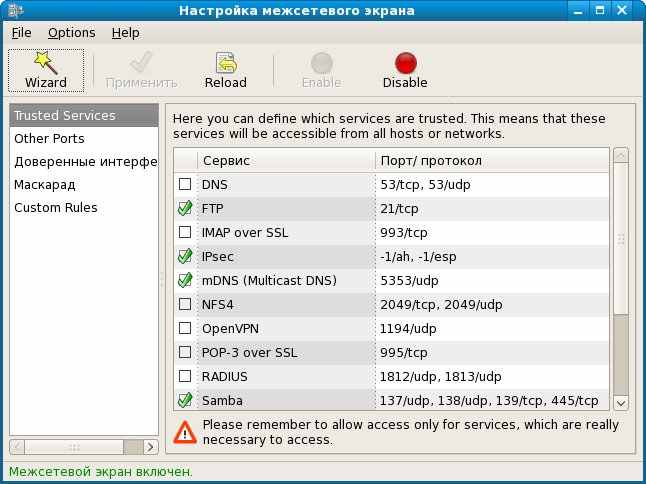This screenshot has height=484, width=646.
Task: Open the File menu
Action: [21, 33]
